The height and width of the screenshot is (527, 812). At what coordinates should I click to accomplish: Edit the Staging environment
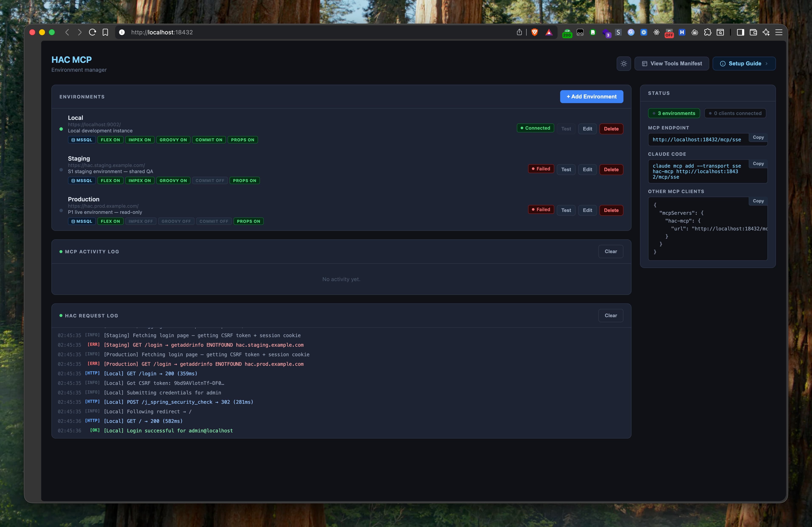(x=587, y=170)
